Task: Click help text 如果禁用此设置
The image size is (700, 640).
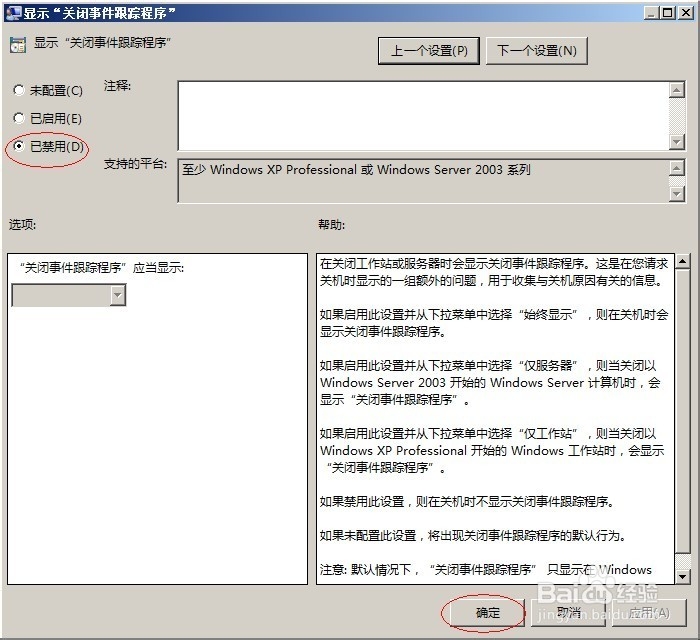Action: pos(467,502)
